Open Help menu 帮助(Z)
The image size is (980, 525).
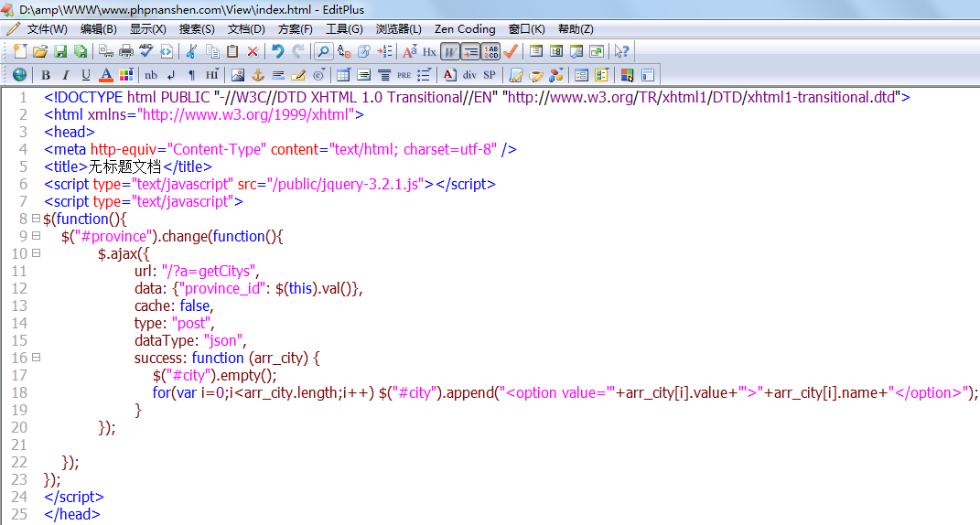pos(576,29)
